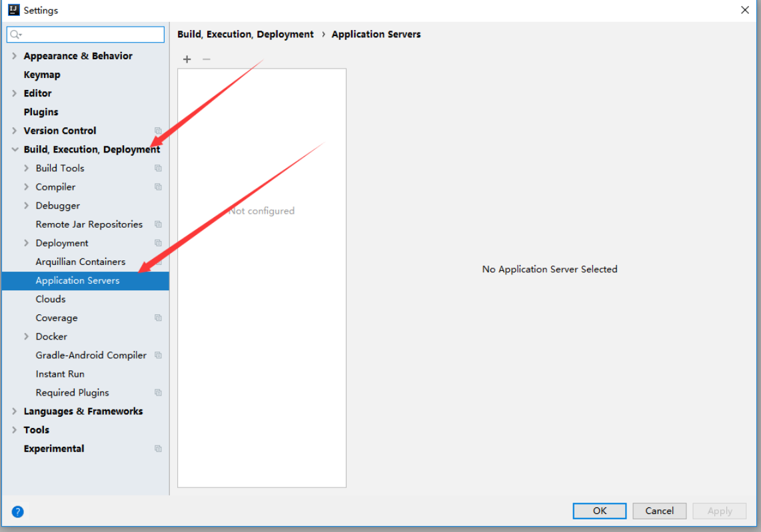Click the IntelliJ logo in title bar

pyautogui.click(x=13, y=10)
